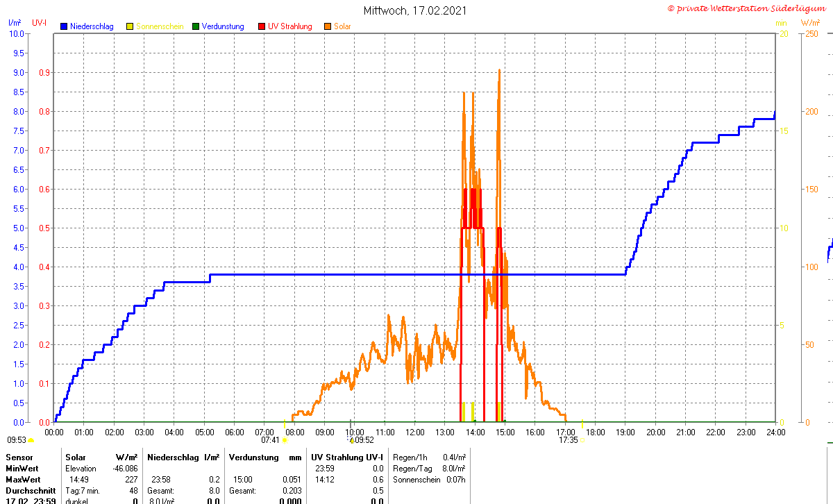Click the 12:00 time axis label
833x504 pixels.
pos(414,432)
